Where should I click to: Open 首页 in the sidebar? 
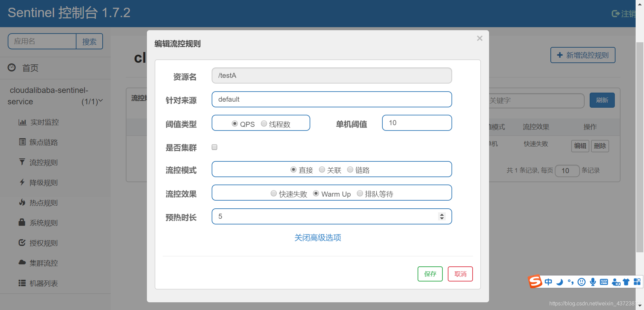coord(30,68)
